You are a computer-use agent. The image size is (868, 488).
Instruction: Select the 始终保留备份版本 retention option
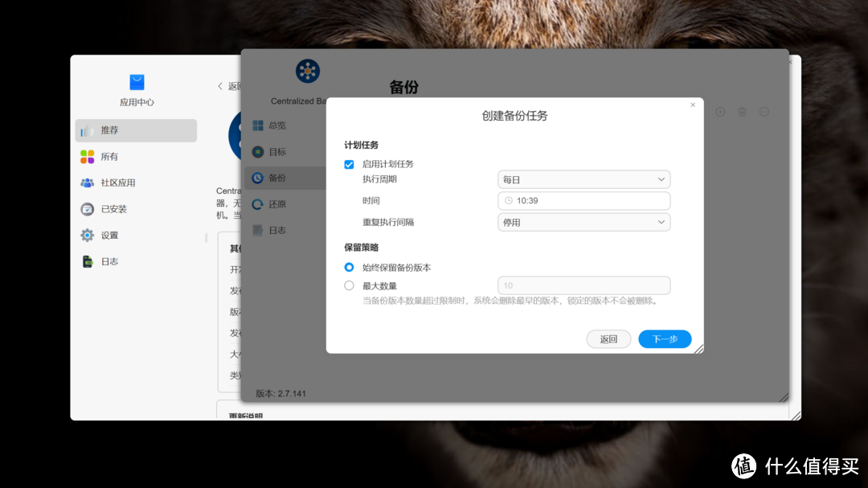(350, 267)
